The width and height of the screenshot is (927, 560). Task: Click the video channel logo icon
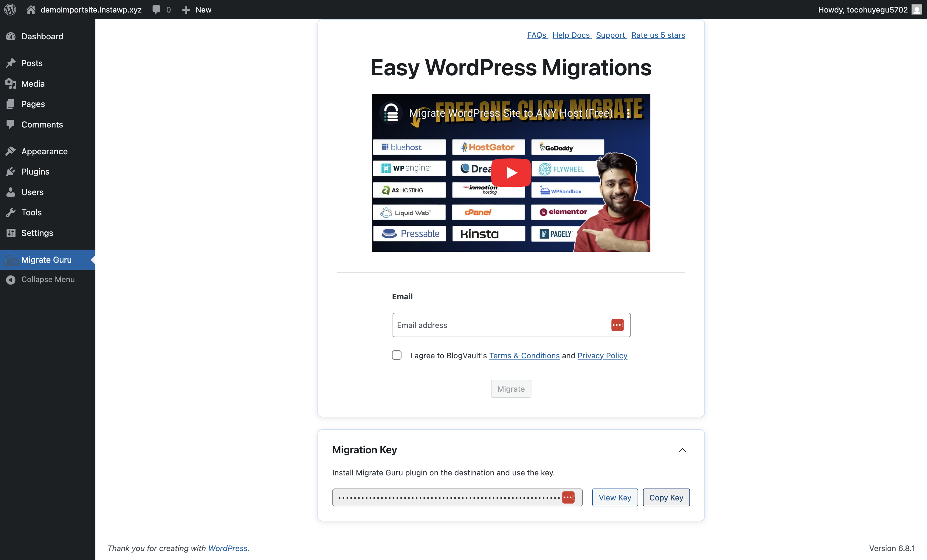pos(391,113)
